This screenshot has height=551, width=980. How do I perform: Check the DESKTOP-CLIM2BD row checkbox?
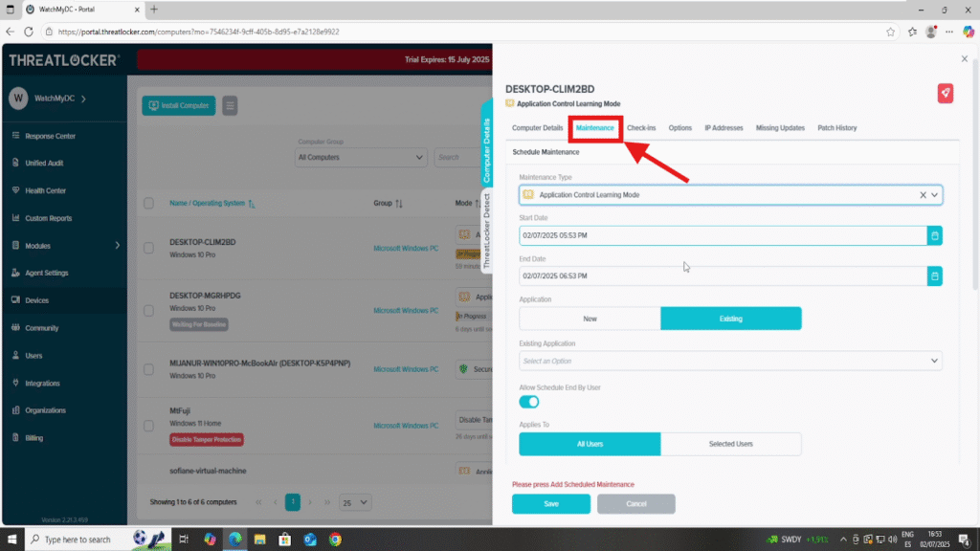[148, 248]
